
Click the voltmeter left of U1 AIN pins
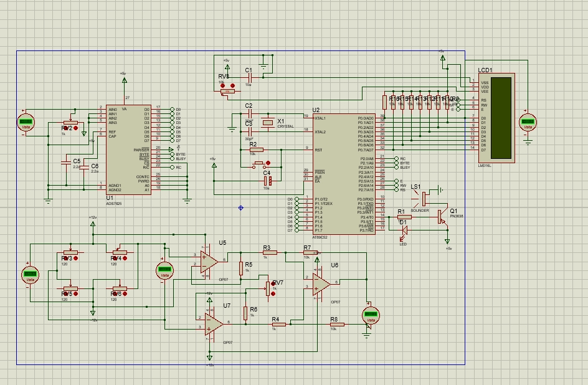pos(26,122)
